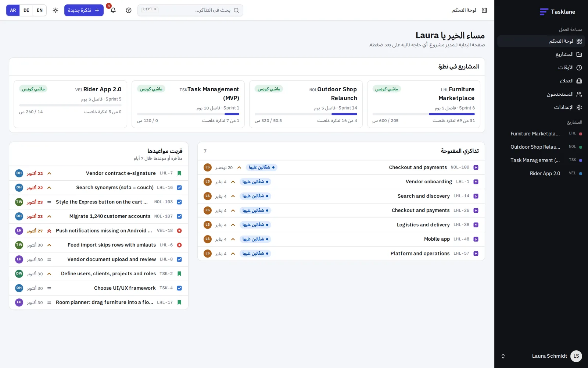The image size is (588, 368).
Task: Click the تذكرة جديدة new ticket button
Action: click(84, 10)
